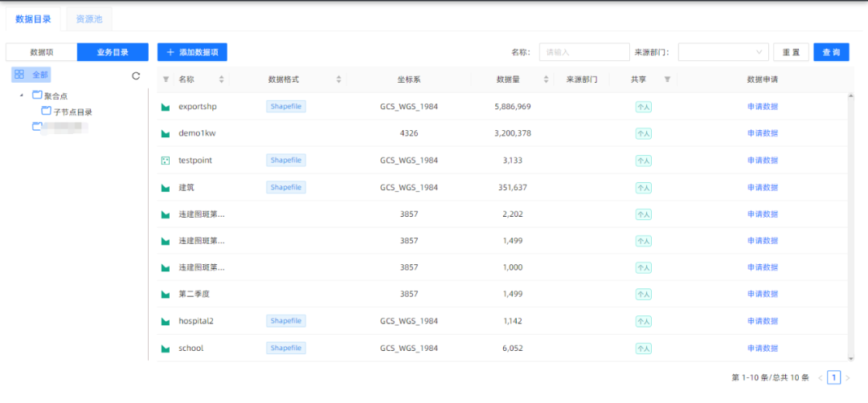The width and height of the screenshot is (868, 403).
Task: Click the point layer icon for testpoint
Action: [x=165, y=161]
